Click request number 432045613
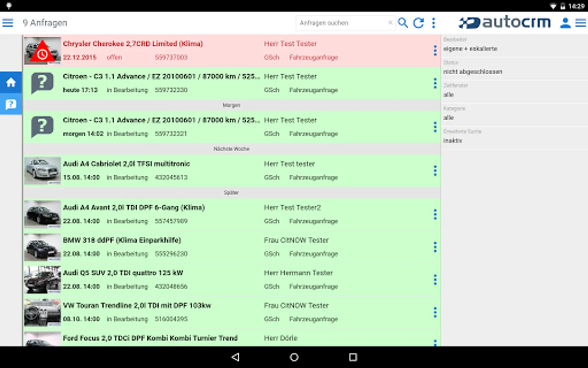The height and width of the screenshot is (368, 588). (x=171, y=178)
